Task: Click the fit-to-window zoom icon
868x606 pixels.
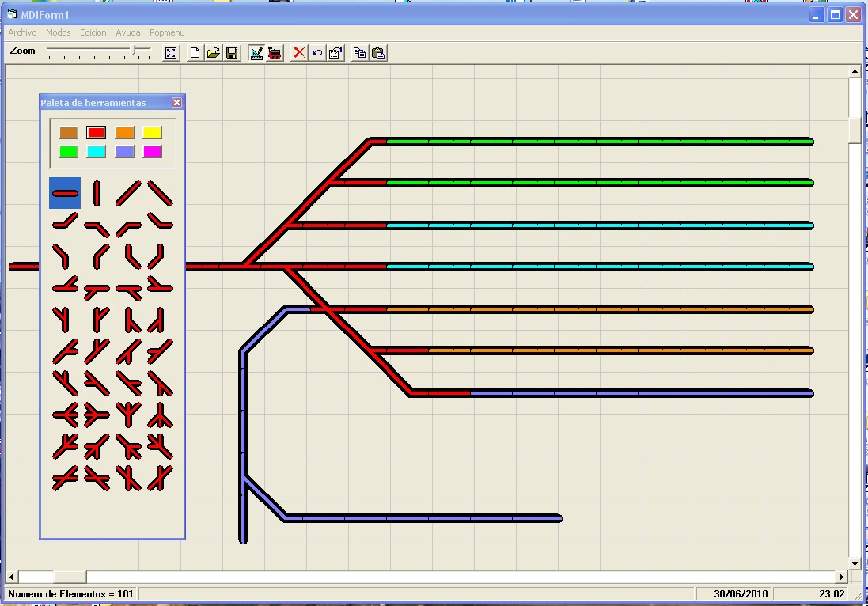Action: [x=171, y=53]
